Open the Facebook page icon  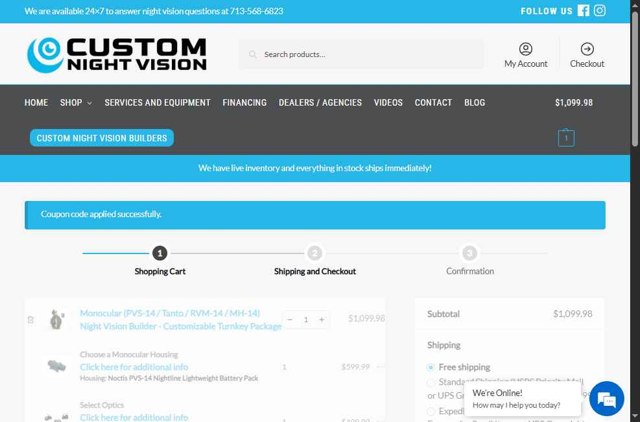(583, 11)
